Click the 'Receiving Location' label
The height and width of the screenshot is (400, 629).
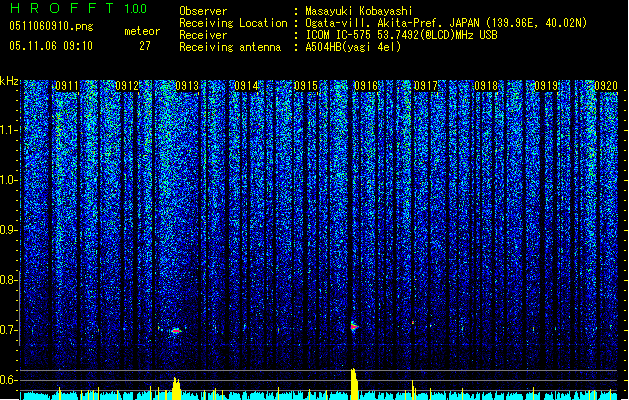233,23
